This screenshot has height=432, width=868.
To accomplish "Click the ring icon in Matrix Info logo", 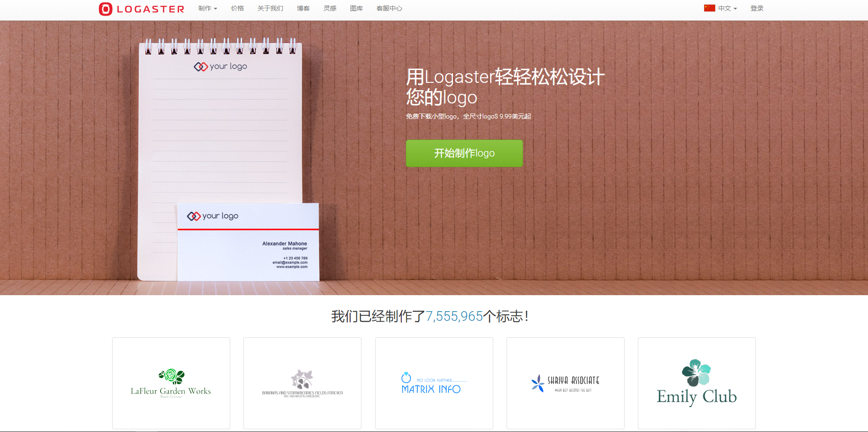I will point(406,378).
